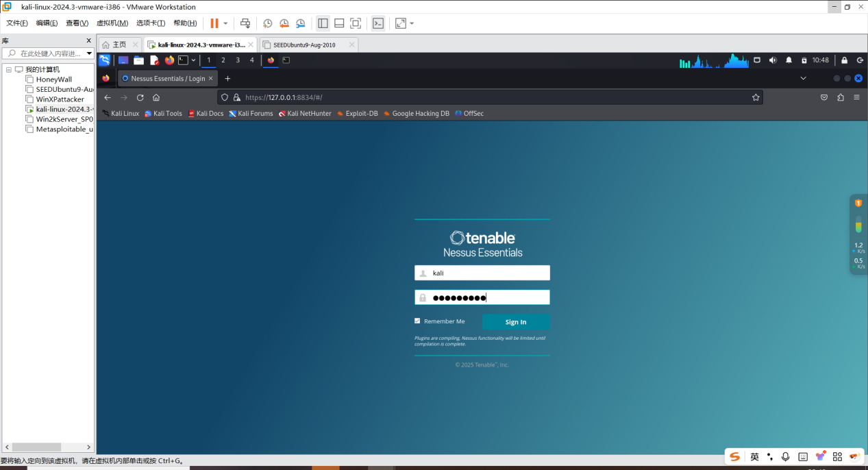Open the Kali notifications bell icon
Screen dimensions: 868x470
[x=789, y=60]
